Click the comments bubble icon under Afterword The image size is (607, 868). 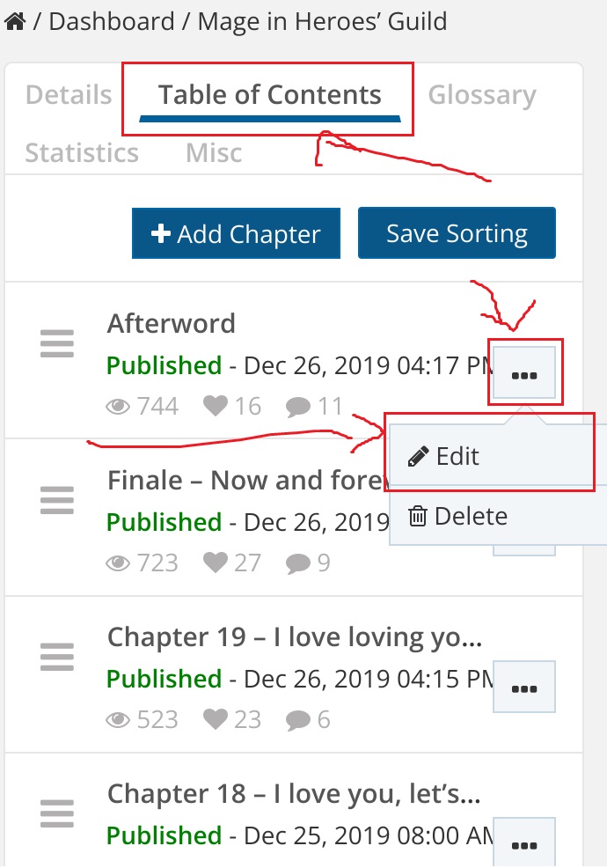(x=298, y=407)
